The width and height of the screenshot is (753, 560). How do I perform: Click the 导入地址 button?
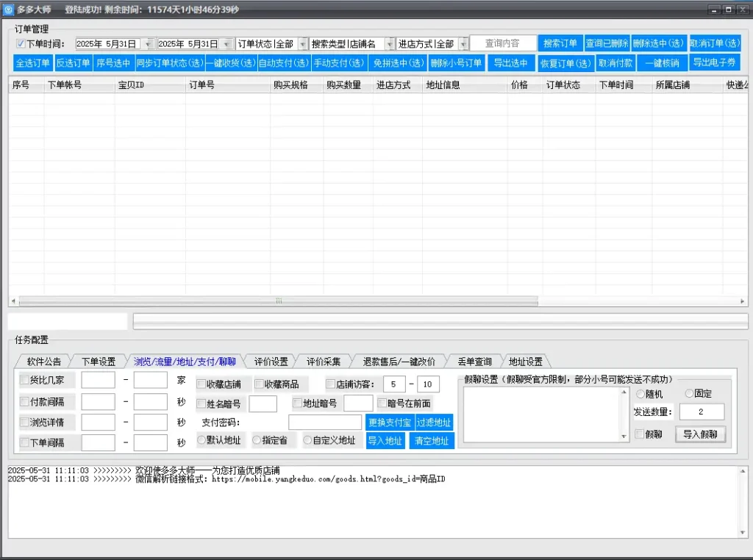(385, 440)
